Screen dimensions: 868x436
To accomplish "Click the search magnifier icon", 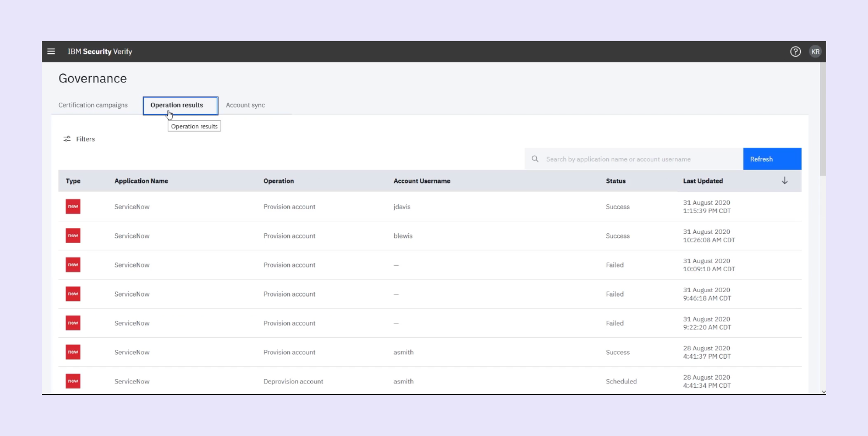I will point(535,159).
